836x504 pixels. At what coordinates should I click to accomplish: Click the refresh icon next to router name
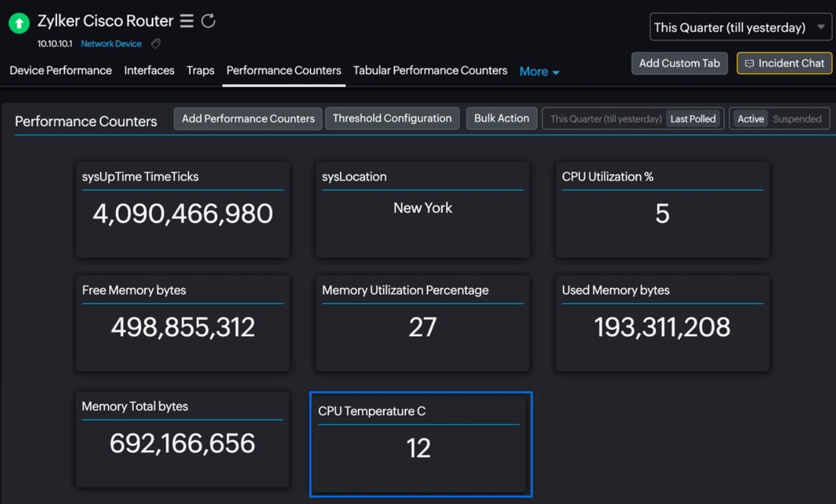click(x=208, y=21)
